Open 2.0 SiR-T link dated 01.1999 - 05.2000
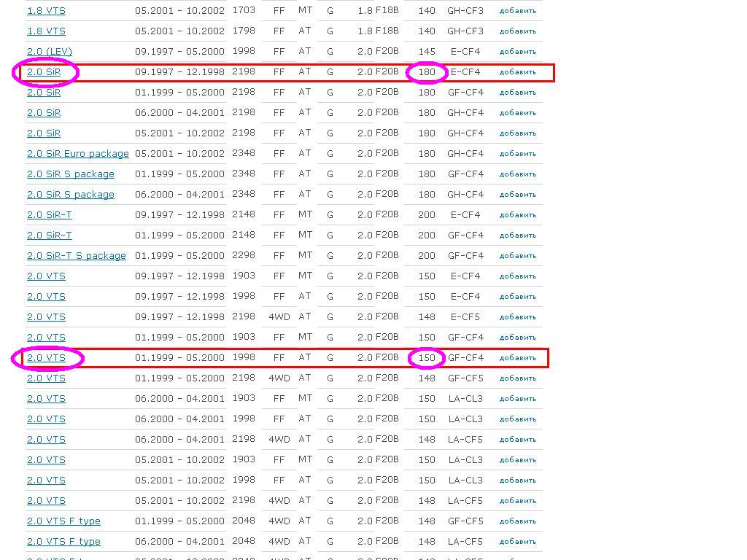 pyautogui.click(x=49, y=236)
